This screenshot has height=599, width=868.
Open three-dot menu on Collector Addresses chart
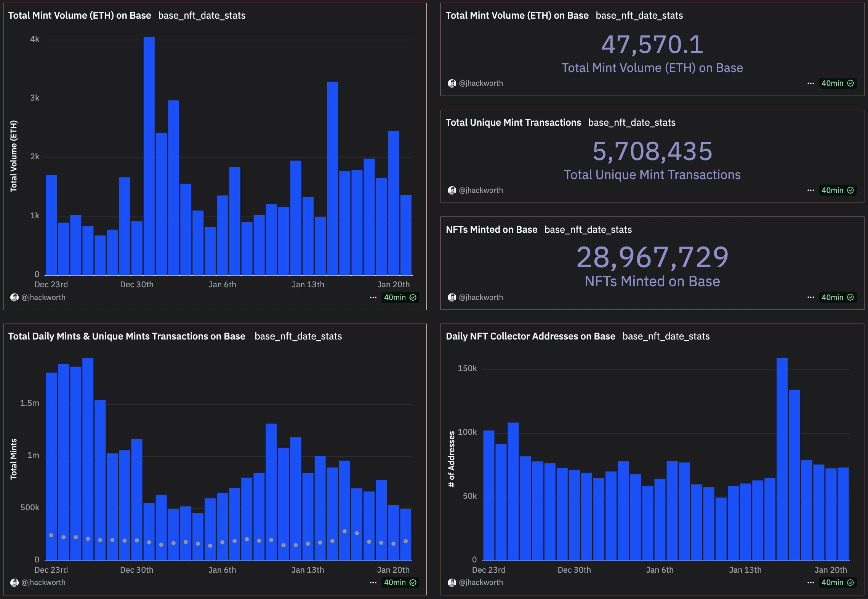pyautogui.click(x=810, y=582)
